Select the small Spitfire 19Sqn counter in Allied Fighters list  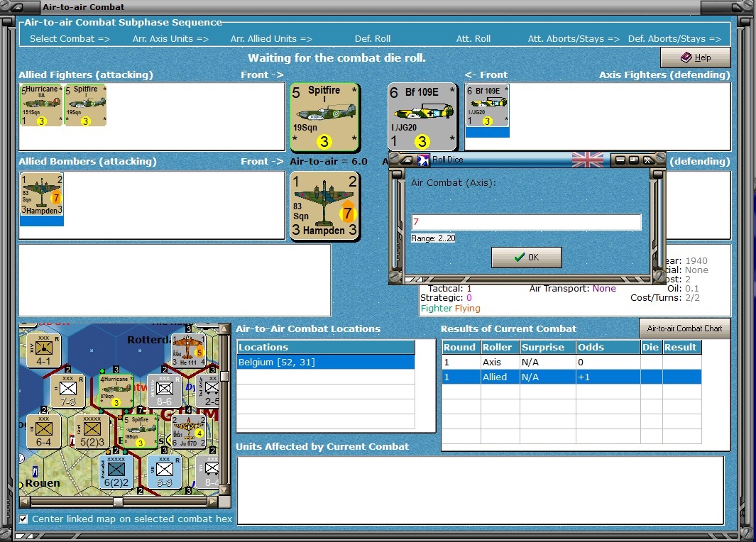85,105
